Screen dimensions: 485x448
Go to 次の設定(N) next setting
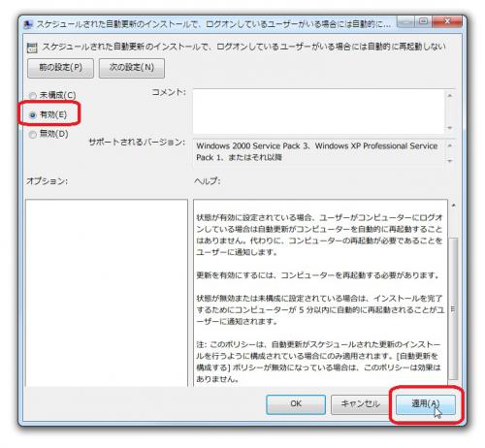(x=132, y=68)
